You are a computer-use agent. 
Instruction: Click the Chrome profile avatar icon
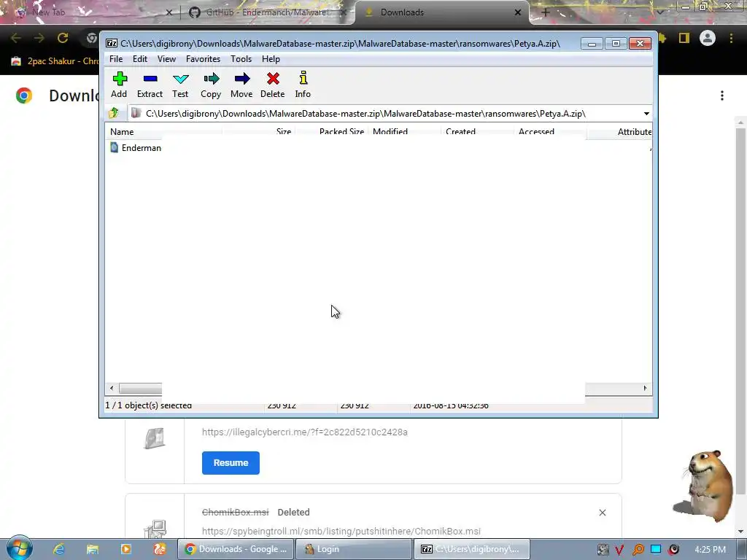click(x=708, y=38)
